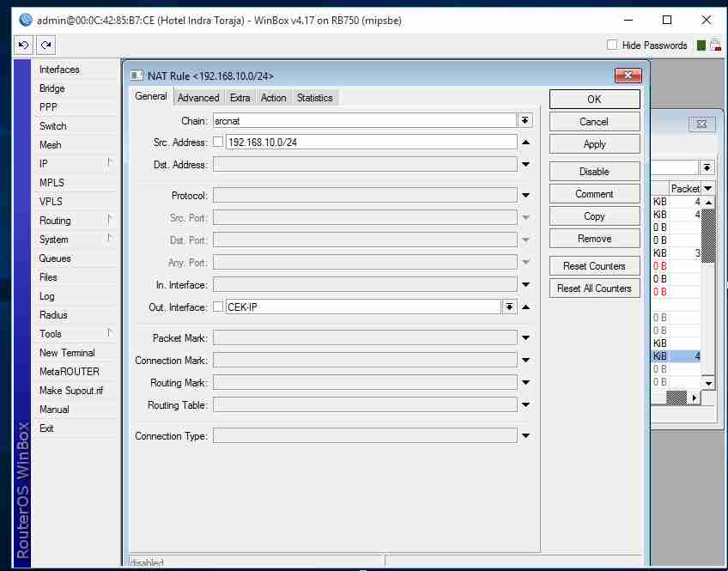This screenshot has width=728, height=571.
Task: Expand the Connection Type field
Action: 525,436
